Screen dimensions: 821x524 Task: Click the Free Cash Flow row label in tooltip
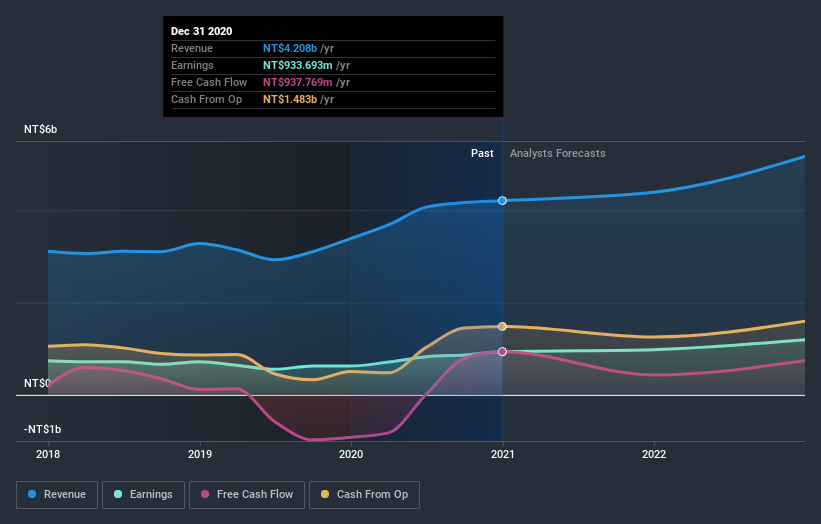click(x=209, y=82)
